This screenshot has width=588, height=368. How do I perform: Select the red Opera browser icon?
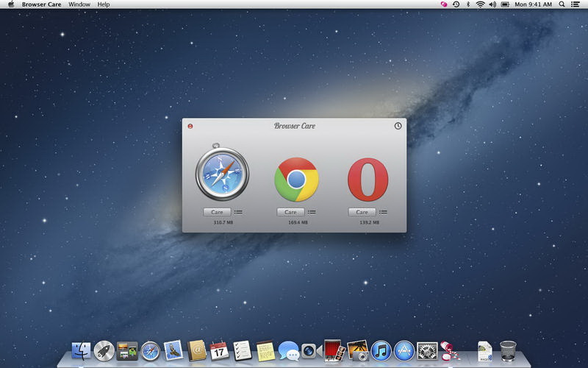pos(367,179)
